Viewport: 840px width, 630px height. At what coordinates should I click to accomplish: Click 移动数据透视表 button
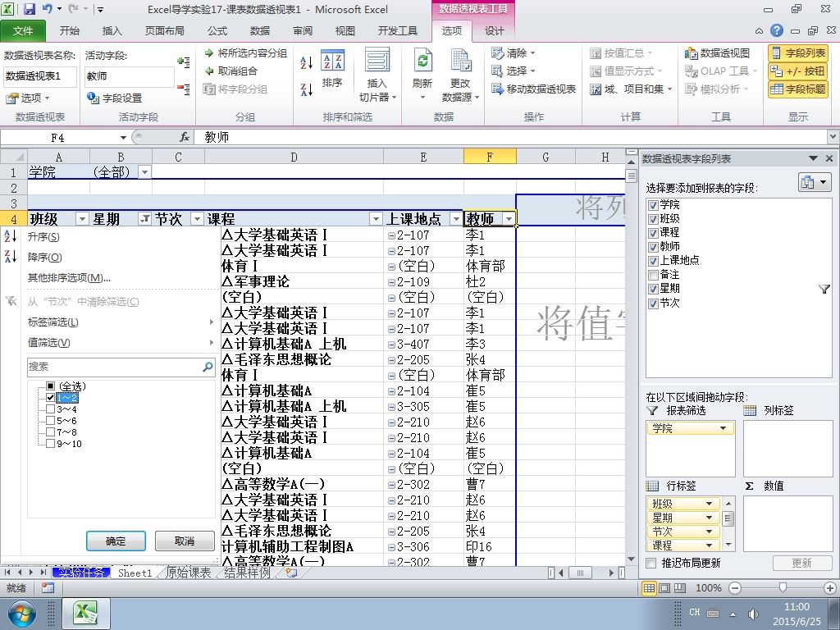[x=533, y=89]
